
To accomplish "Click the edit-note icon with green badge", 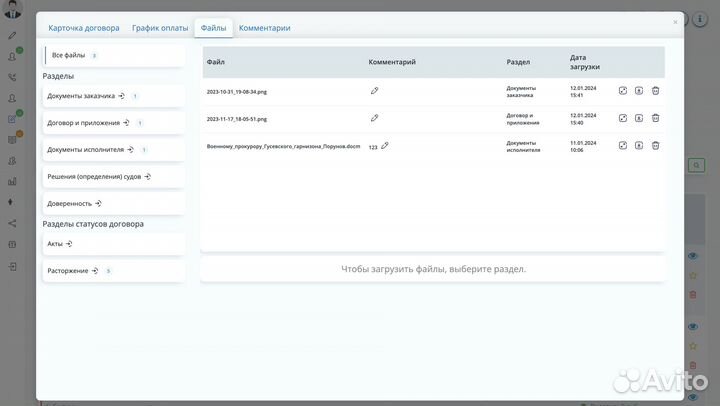I will tap(12, 119).
